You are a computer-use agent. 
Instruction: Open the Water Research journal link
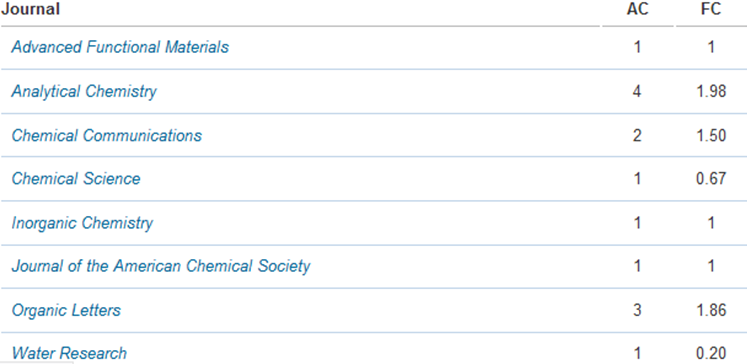coord(69,354)
